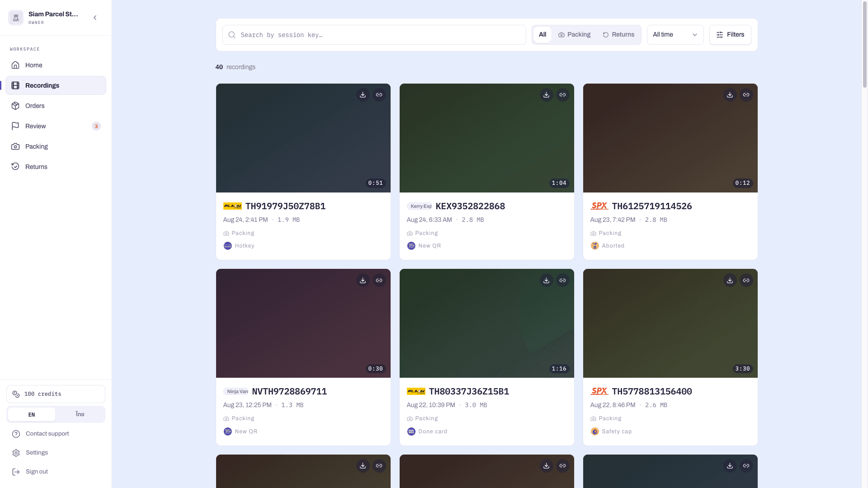The height and width of the screenshot is (488, 868).
Task: Download the KEX9352822868 recording
Action: click(x=546, y=95)
